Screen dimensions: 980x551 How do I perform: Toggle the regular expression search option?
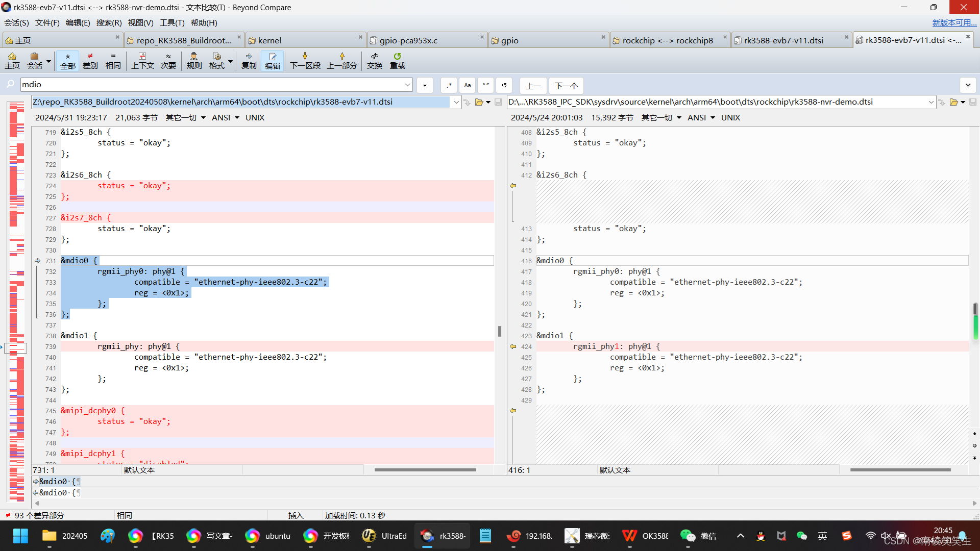449,85
